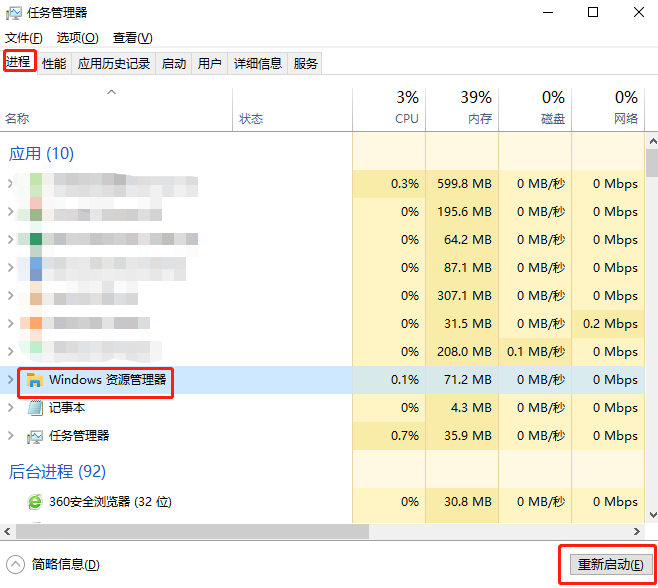Click the 记事本 notepad icon

click(x=35, y=408)
